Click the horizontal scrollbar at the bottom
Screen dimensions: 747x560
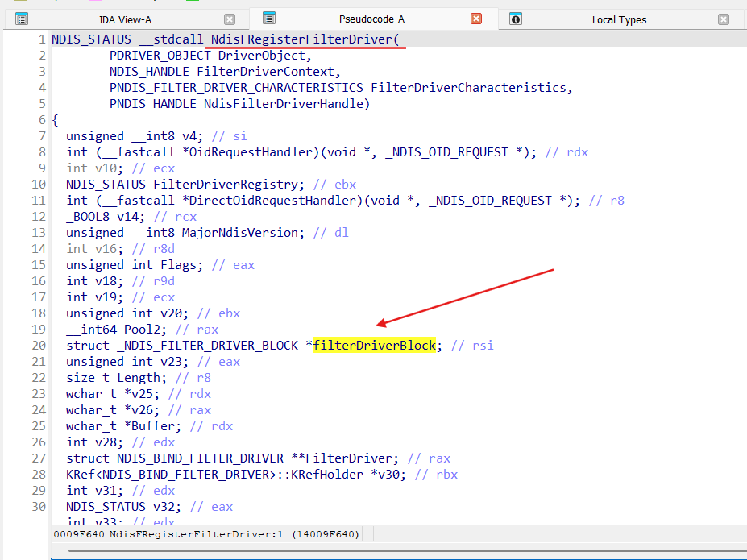click(x=403, y=551)
